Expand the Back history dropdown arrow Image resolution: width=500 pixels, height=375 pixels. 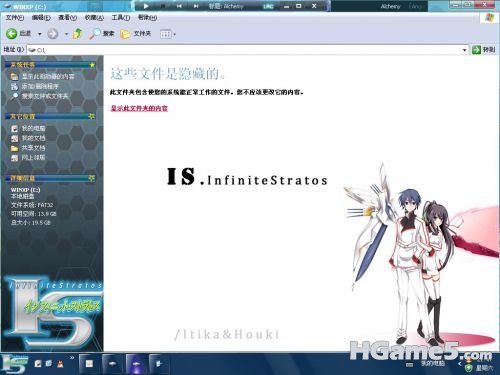(40, 34)
